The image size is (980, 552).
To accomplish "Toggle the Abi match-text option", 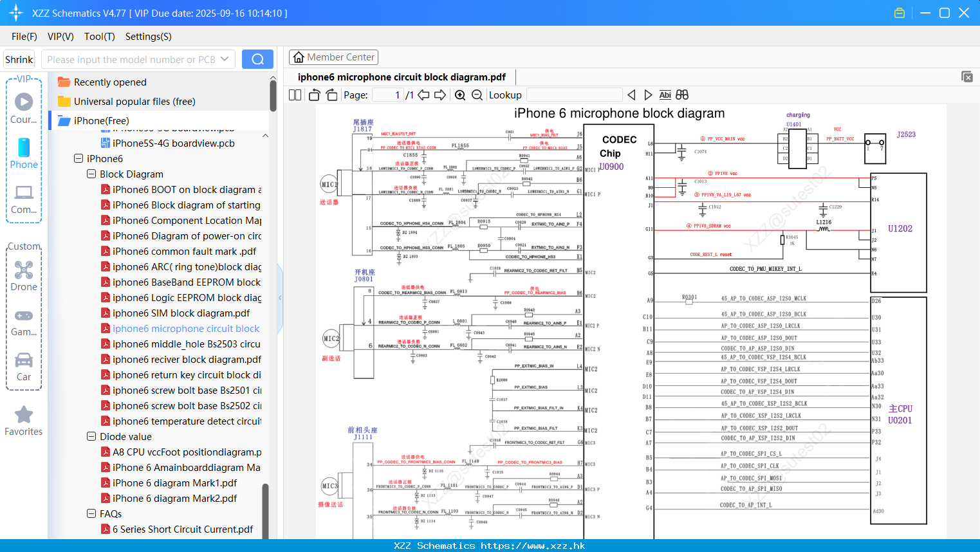I will tap(665, 95).
